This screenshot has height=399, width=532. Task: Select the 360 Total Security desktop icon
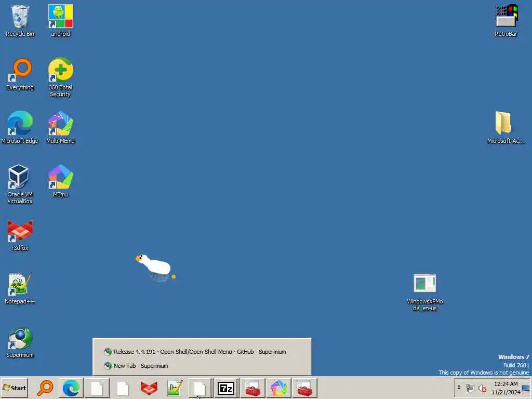(60, 77)
